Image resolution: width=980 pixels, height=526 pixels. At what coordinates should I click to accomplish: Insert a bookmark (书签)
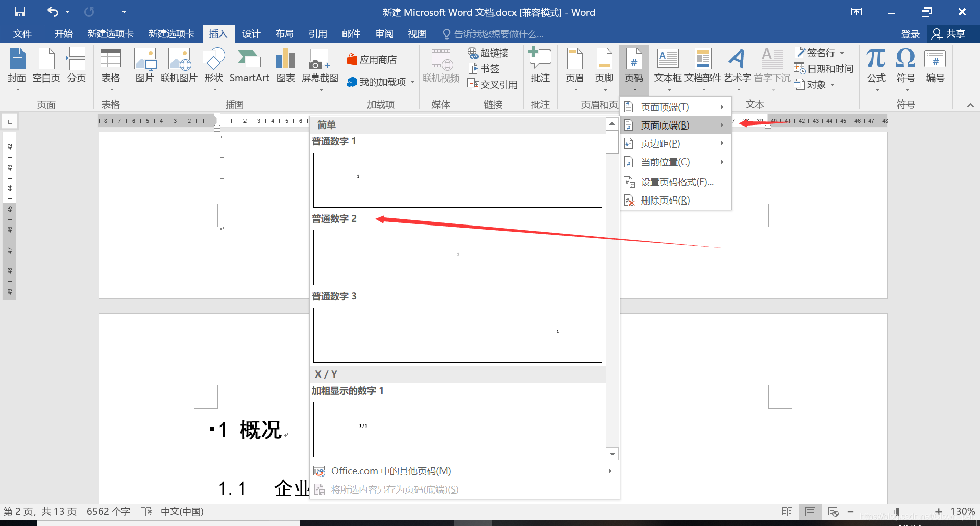click(x=484, y=69)
